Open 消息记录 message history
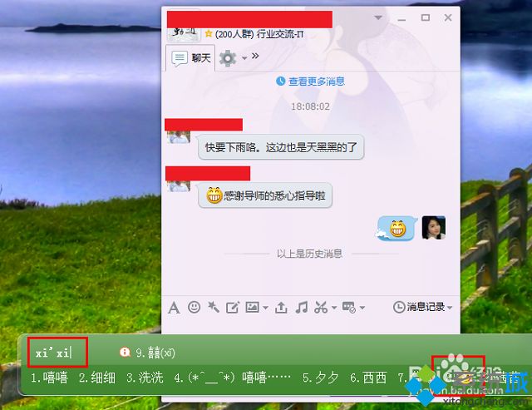The height and width of the screenshot is (410, 532). (419, 307)
